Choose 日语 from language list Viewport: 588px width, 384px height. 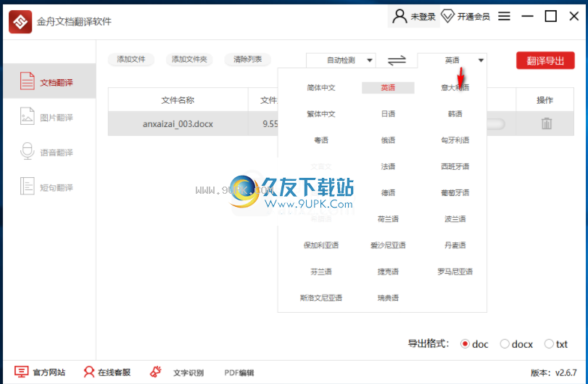pyautogui.click(x=388, y=114)
